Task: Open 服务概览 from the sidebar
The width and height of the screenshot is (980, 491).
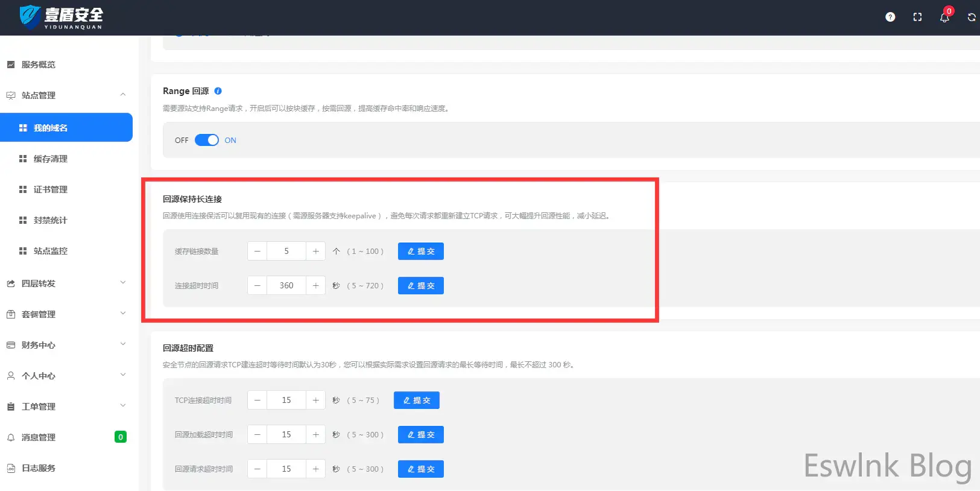Action: tap(39, 65)
